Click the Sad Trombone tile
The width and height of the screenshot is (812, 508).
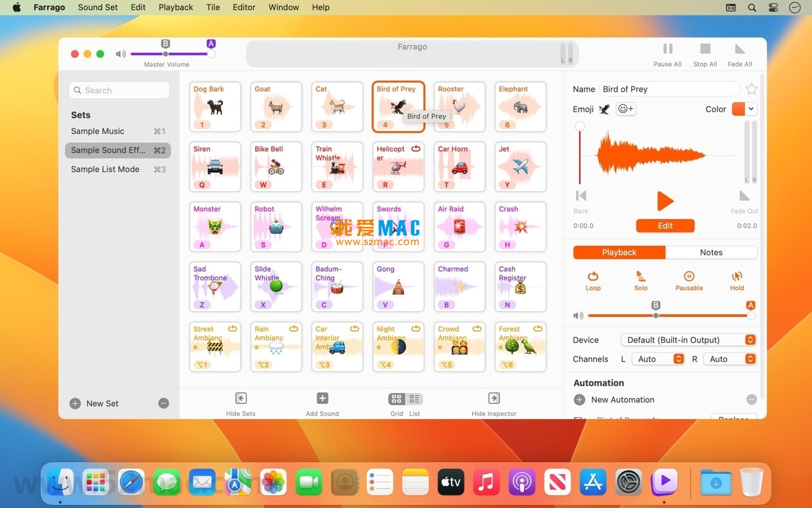click(215, 286)
